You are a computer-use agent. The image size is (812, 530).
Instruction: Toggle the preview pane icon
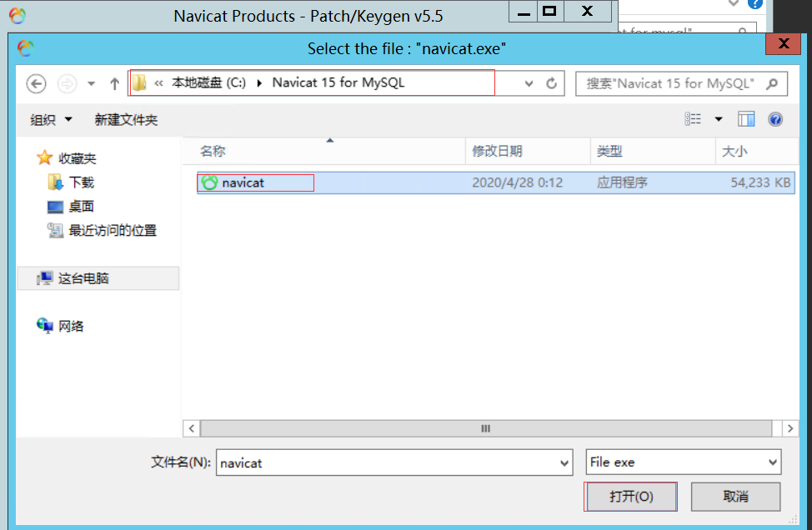746,119
